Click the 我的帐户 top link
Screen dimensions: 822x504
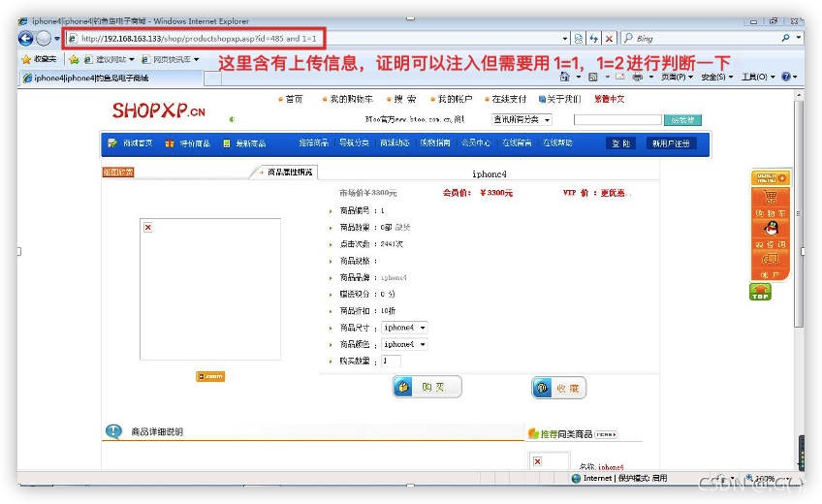pos(455,99)
